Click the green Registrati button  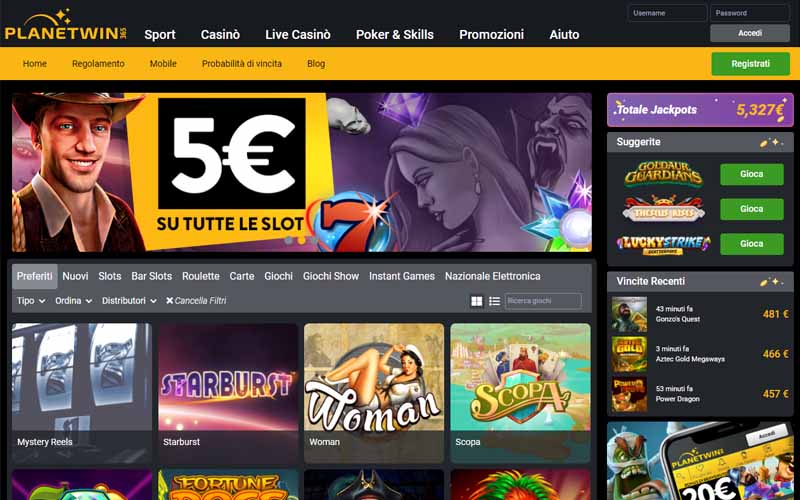[x=751, y=64]
